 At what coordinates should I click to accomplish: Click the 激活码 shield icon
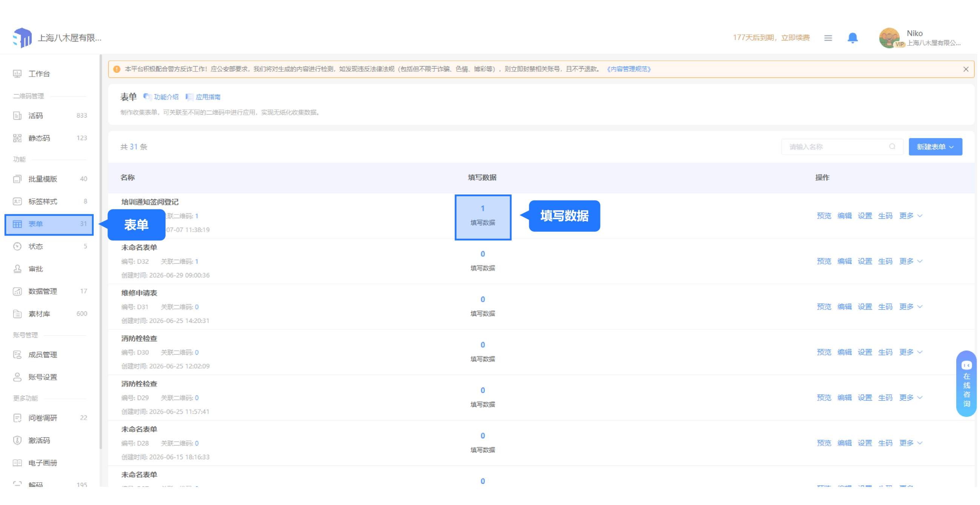point(17,441)
